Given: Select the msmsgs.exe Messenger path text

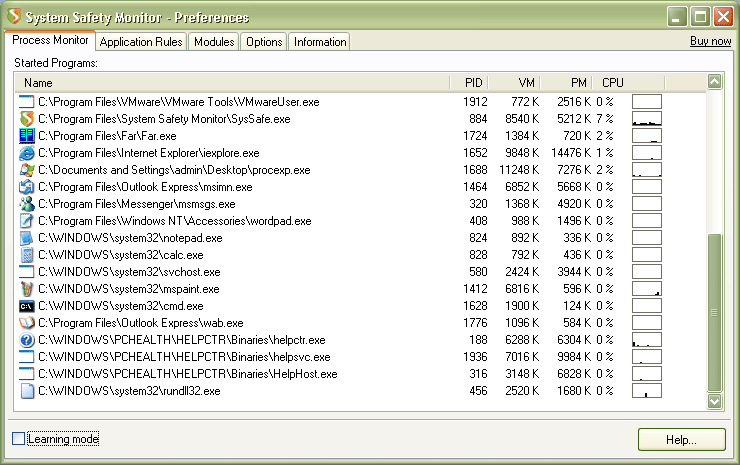Looking at the screenshot, I should 137,204.
